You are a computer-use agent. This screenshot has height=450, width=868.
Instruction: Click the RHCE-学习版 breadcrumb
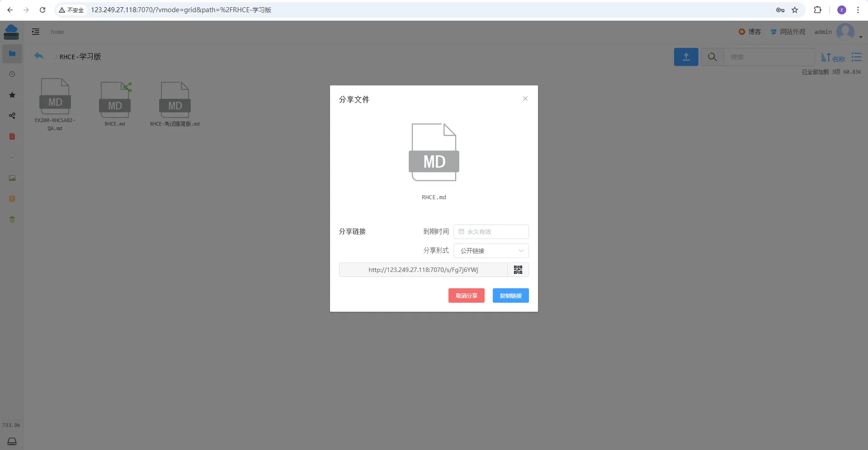80,56
